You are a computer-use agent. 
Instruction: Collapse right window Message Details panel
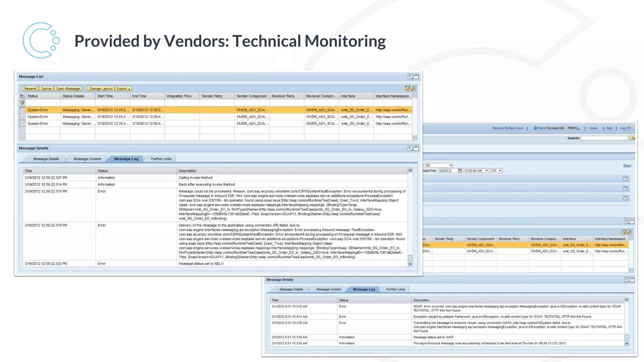click(x=632, y=280)
